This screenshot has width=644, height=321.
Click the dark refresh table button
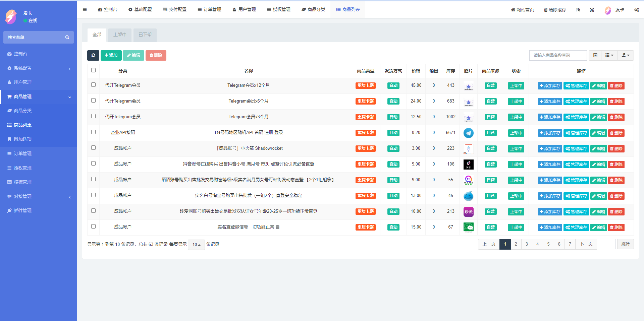93,55
